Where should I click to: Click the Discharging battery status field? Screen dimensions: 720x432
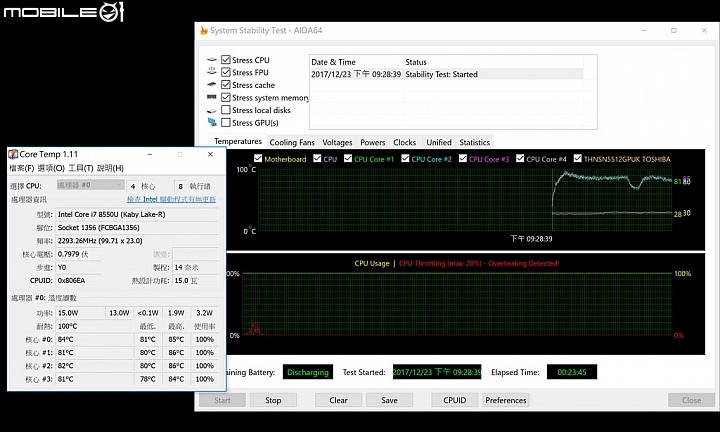308,372
